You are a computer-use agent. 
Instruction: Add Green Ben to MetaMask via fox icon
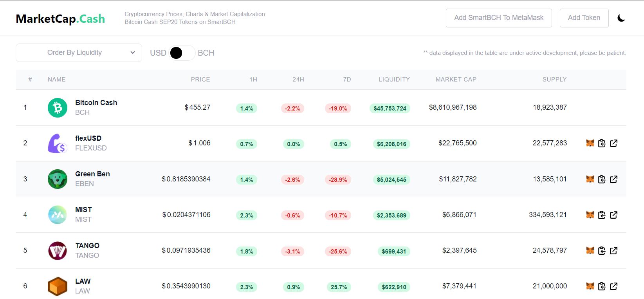coord(590,179)
